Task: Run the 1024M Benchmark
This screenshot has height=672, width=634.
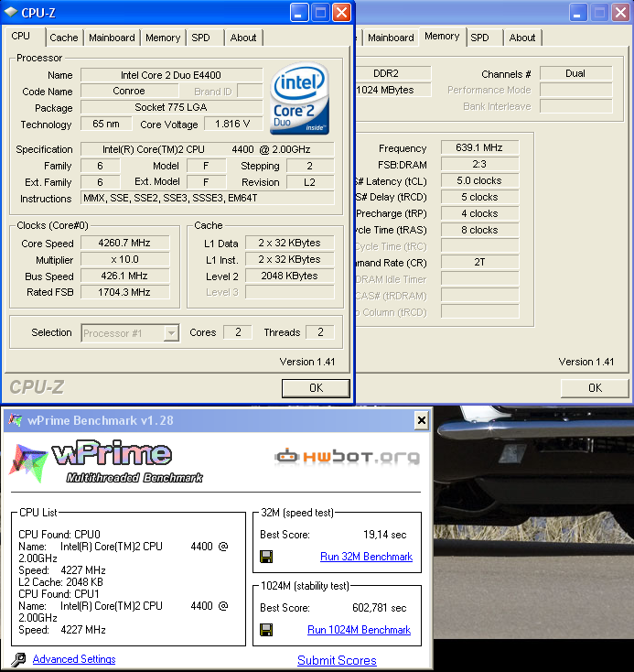Action: [359, 630]
